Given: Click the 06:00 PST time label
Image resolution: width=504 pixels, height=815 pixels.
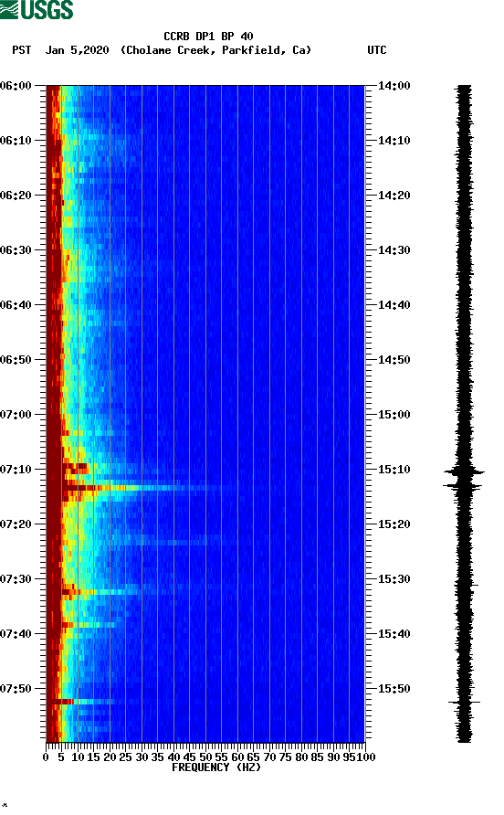Looking at the screenshot, I should (x=16, y=86).
